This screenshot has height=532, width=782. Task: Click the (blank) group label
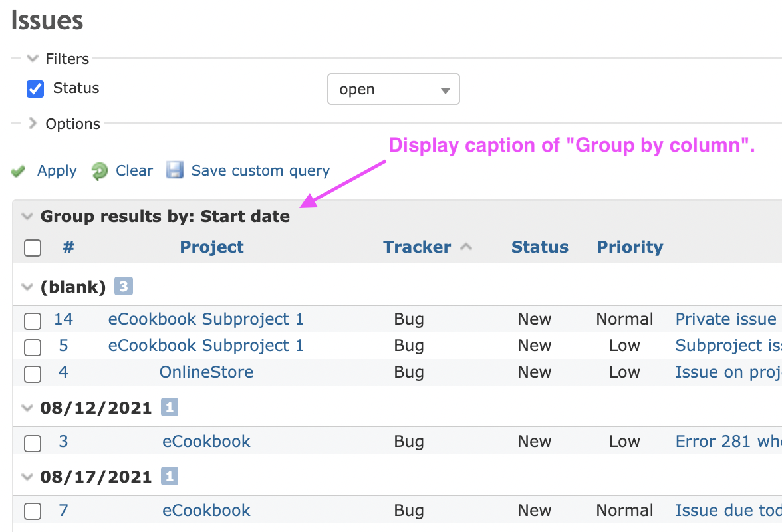point(73,287)
